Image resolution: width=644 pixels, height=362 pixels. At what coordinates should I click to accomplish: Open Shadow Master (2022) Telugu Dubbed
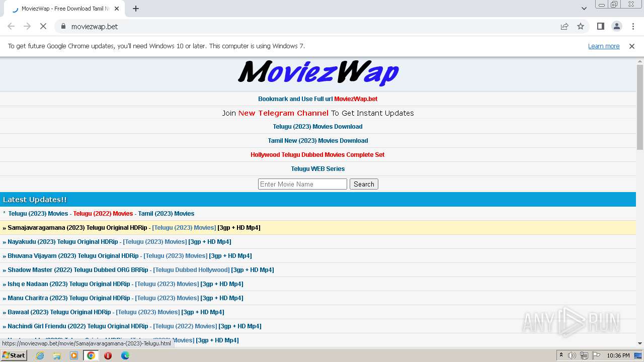78,270
